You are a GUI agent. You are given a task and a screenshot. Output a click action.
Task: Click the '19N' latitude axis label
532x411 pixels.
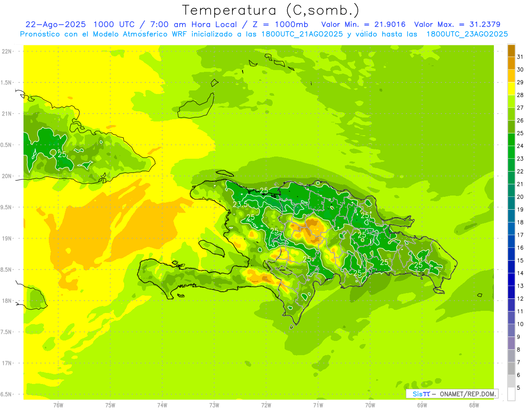pyautogui.click(x=6, y=238)
